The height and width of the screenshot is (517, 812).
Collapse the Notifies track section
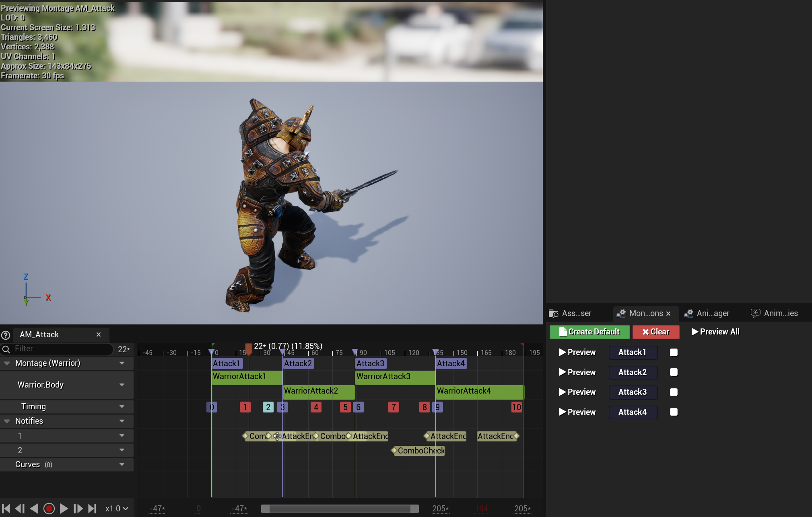tap(7, 421)
